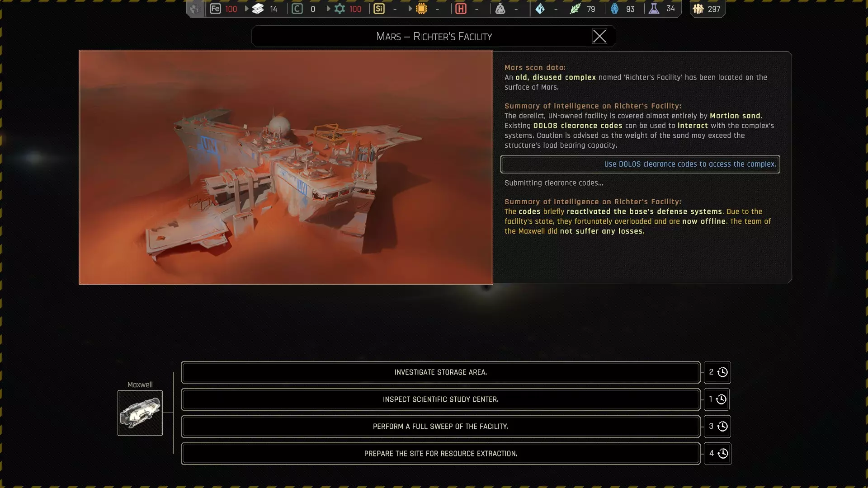The height and width of the screenshot is (488, 868).
Task: Click the science flask resource icon
Action: click(x=654, y=9)
